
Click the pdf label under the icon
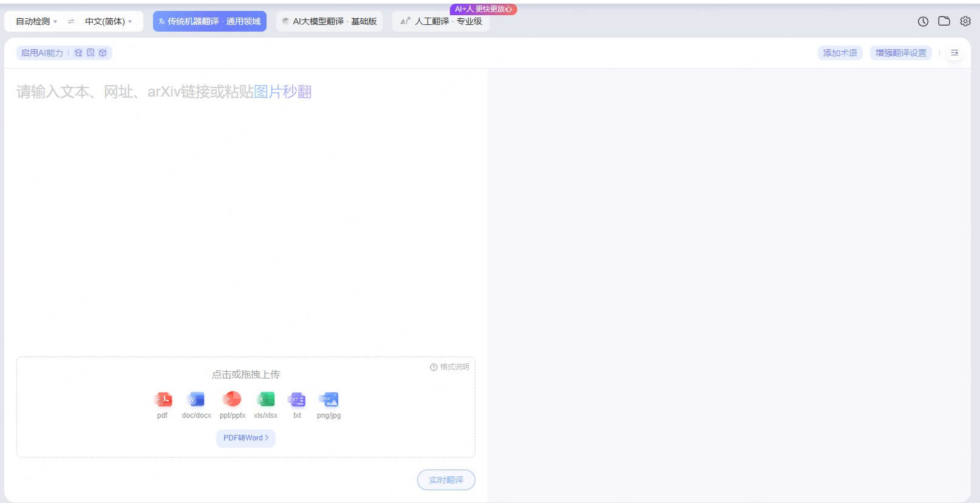(162, 416)
